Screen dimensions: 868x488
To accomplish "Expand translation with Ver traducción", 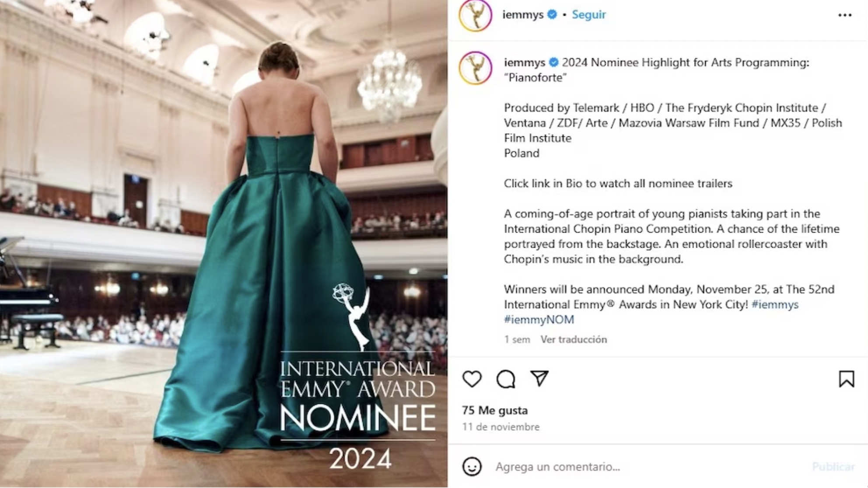I will [x=573, y=339].
